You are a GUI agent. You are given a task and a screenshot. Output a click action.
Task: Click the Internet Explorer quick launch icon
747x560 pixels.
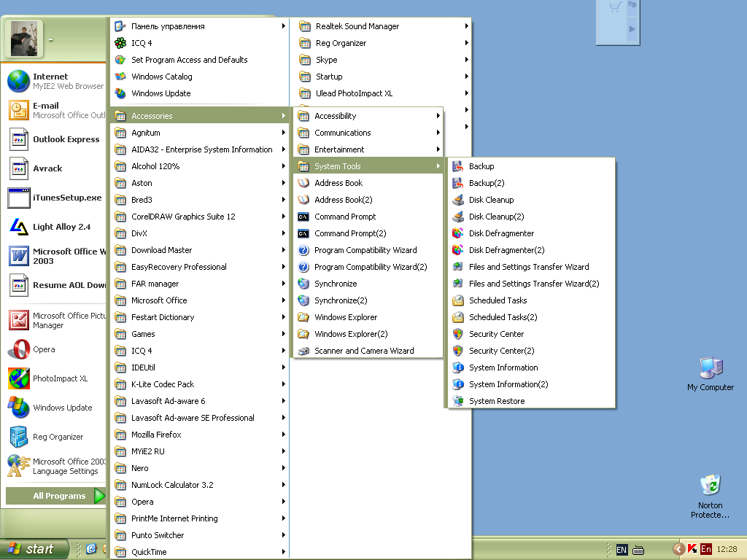[x=91, y=549]
